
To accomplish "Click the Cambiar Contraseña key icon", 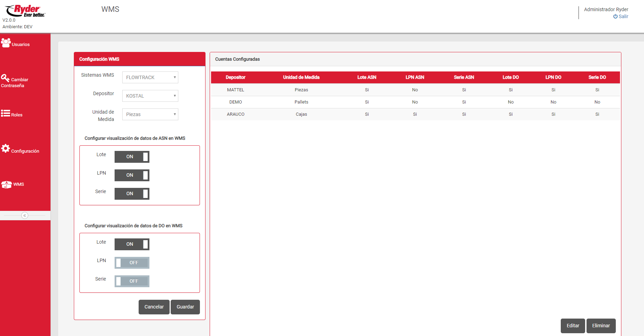I will 5,78.
